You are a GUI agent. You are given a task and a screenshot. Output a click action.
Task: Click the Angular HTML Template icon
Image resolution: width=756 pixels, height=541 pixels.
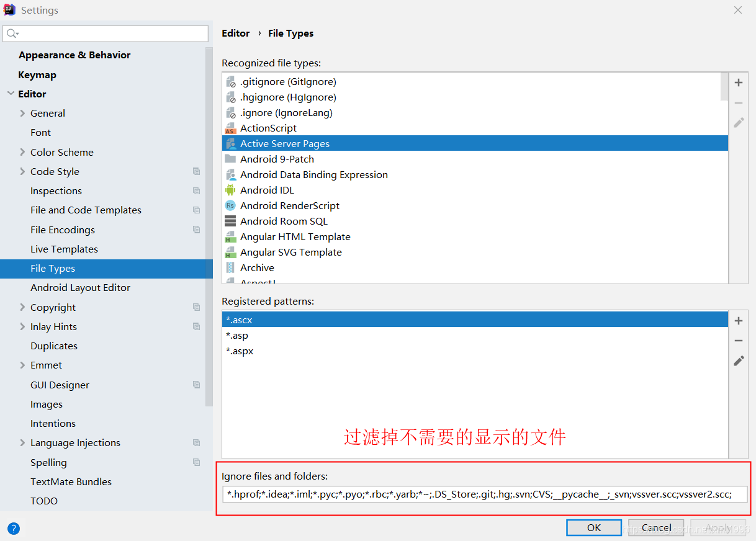tap(230, 236)
